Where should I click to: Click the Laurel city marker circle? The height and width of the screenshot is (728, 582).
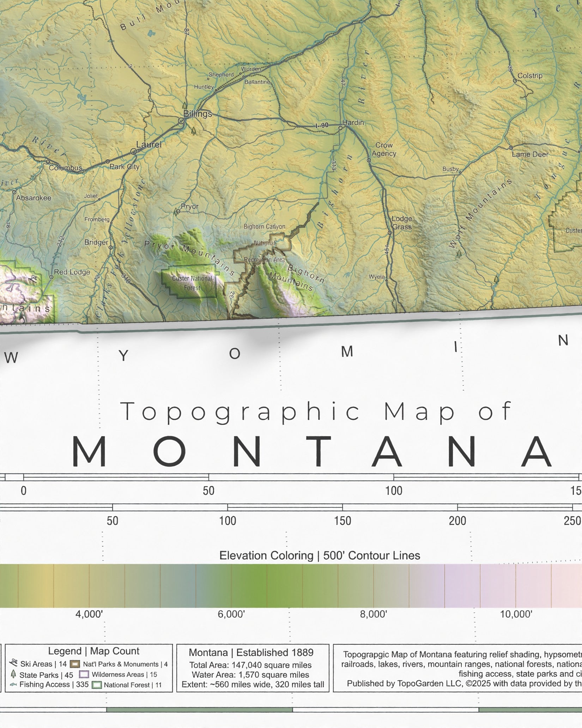click(x=134, y=151)
